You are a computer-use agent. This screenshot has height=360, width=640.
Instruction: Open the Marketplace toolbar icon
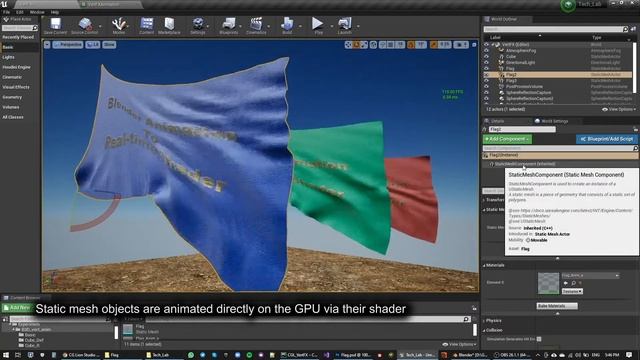(169, 26)
